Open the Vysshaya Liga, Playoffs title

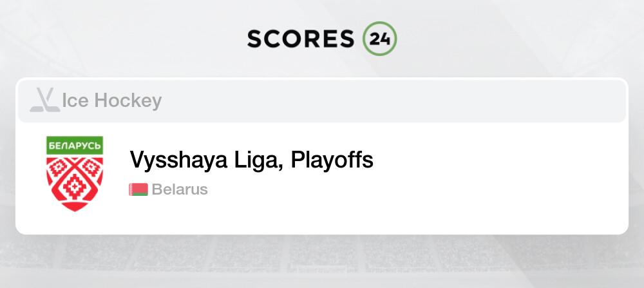click(251, 160)
